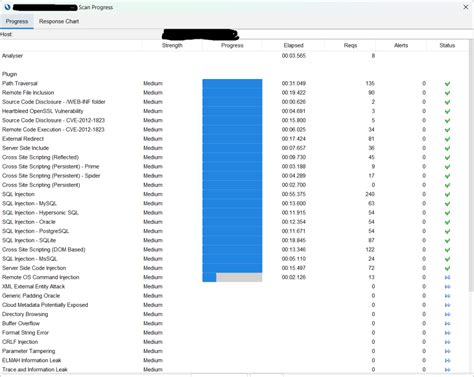Click the Host label

[x=6, y=34]
